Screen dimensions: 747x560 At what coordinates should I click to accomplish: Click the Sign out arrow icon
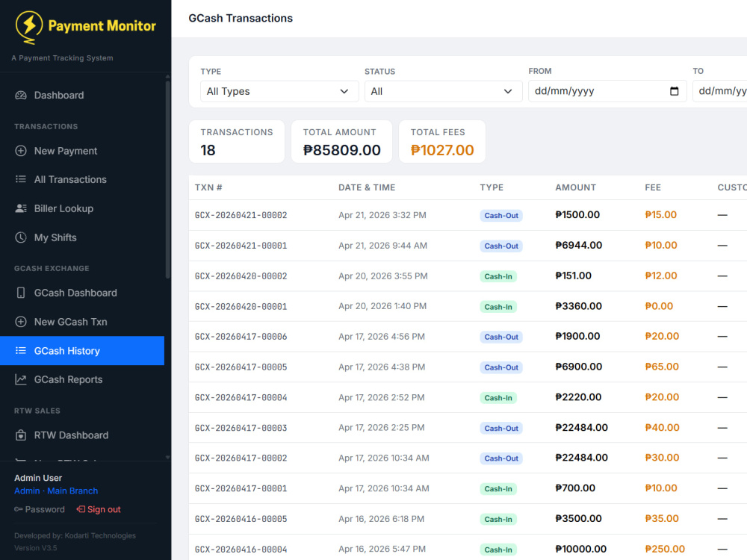[x=81, y=509]
